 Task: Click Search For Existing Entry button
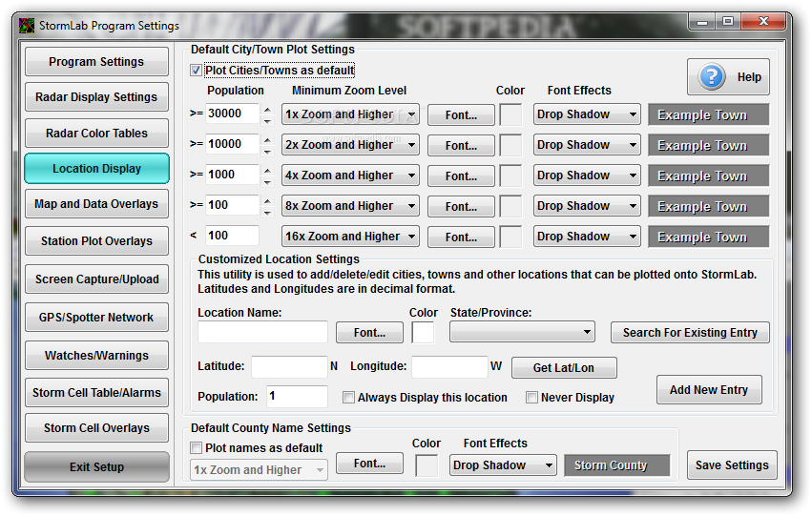pyautogui.click(x=690, y=332)
